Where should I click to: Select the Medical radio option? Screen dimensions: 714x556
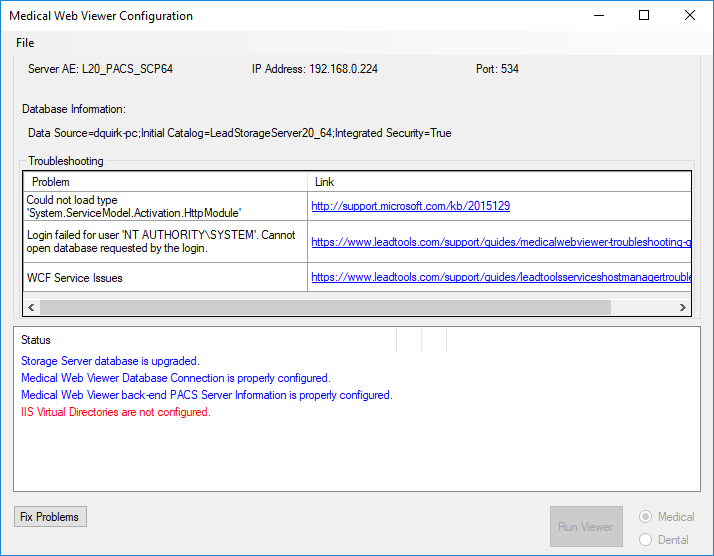coord(667,517)
